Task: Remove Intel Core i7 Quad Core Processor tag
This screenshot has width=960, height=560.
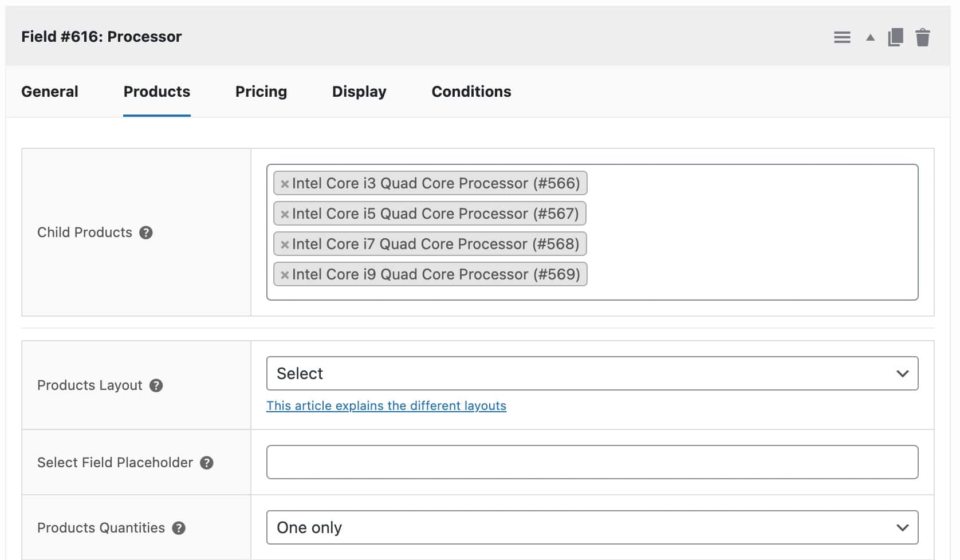Action: coord(285,244)
